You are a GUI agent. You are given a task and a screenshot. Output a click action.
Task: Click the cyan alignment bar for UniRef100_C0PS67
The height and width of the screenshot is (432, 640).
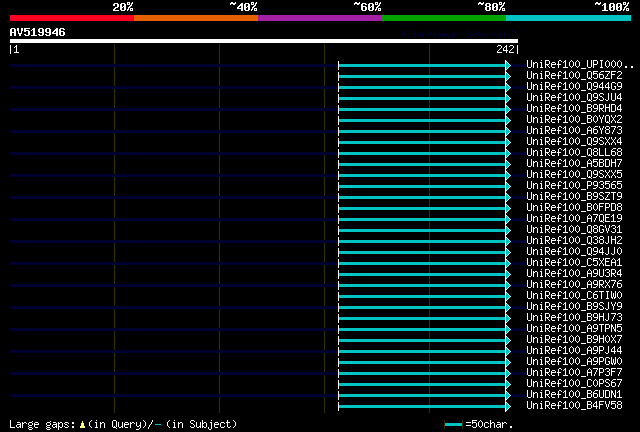pos(422,385)
